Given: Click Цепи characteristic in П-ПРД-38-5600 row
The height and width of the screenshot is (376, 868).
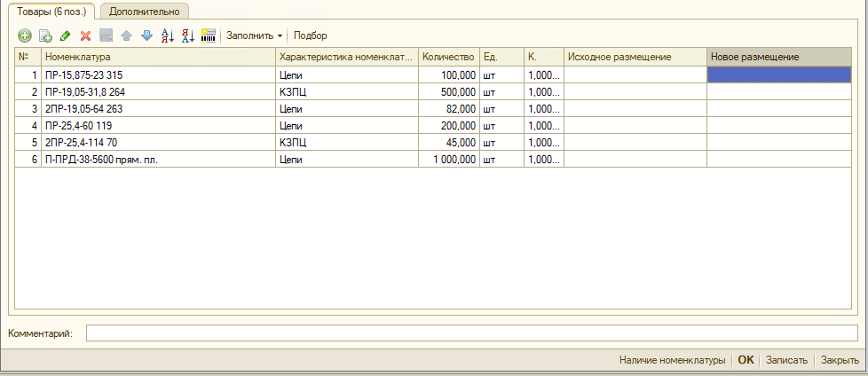Looking at the screenshot, I should tap(347, 160).
